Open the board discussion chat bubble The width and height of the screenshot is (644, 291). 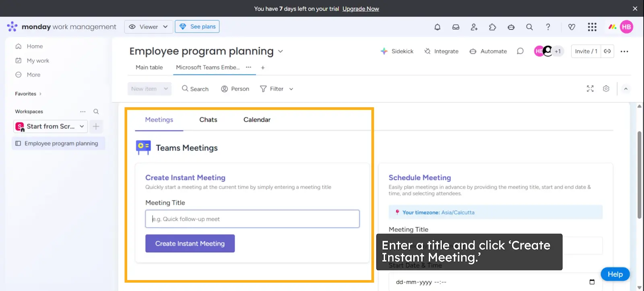pyautogui.click(x=520, y=51)
